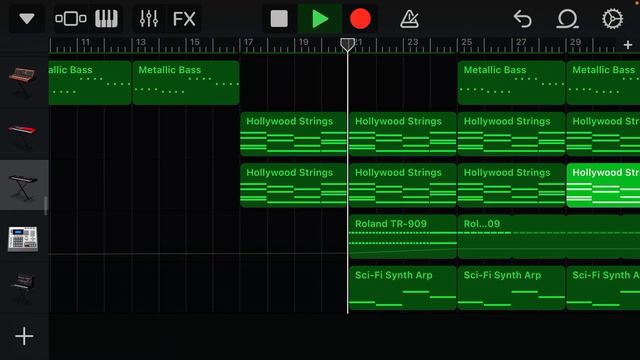This screenshot has height=360, width=640.
Task: Select the third-track Hollywood Strings region at bar 17
Action: coord(293,185)
